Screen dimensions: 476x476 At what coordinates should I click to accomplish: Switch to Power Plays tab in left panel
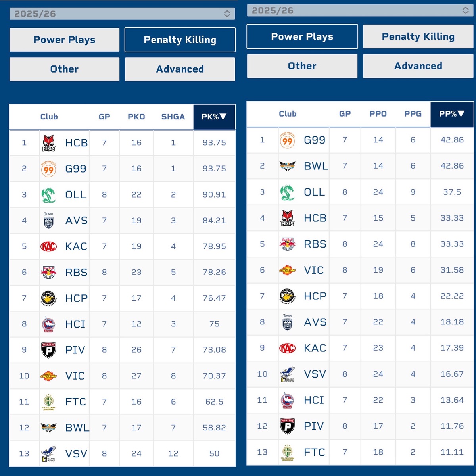(64, 40)
